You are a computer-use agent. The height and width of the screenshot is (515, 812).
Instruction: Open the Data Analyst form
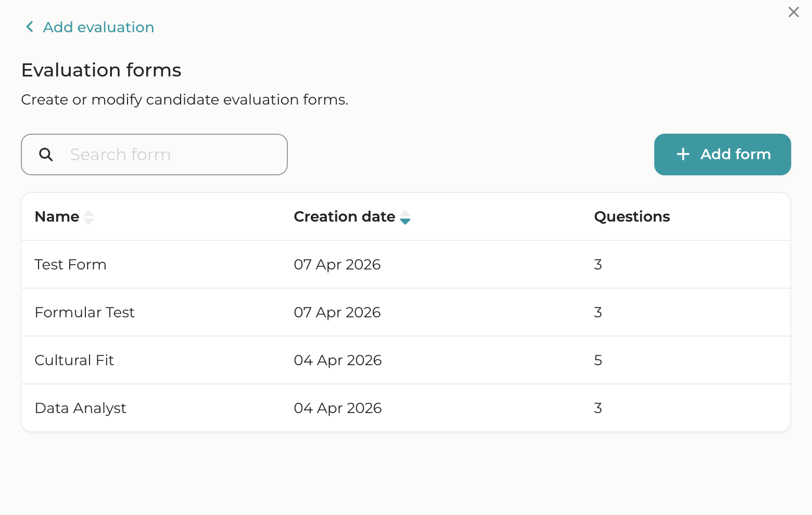pyautogui.click(x=80, y=408)
